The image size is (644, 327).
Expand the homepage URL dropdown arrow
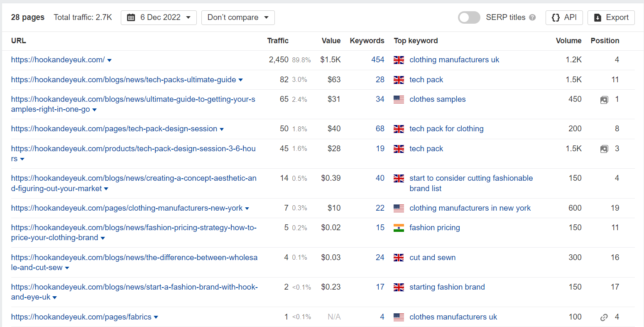pos(109,60)
